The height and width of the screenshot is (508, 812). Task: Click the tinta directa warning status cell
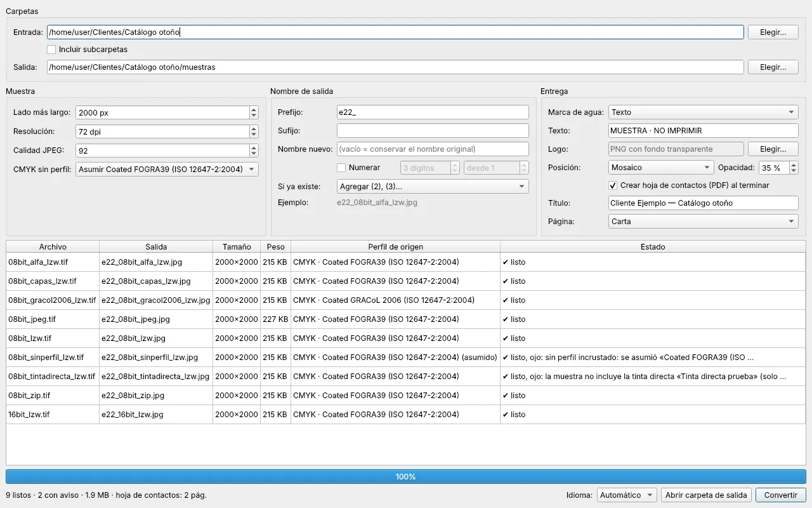(653, 377)
